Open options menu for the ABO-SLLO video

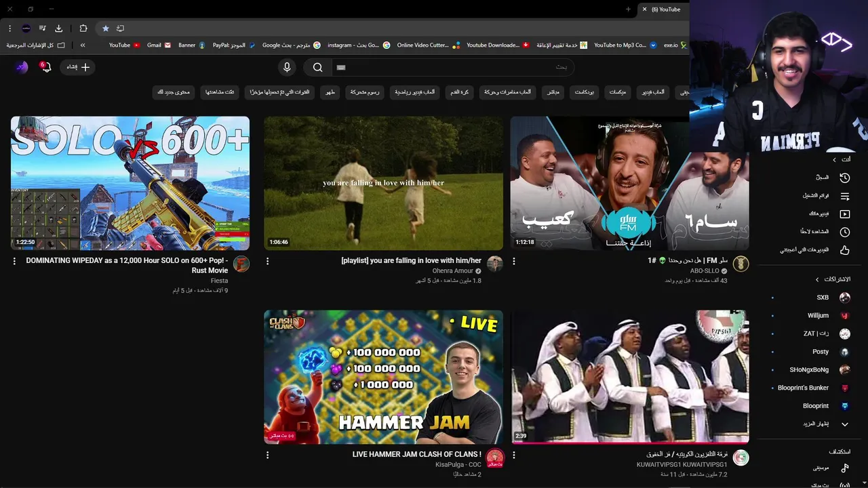point(513,261)
